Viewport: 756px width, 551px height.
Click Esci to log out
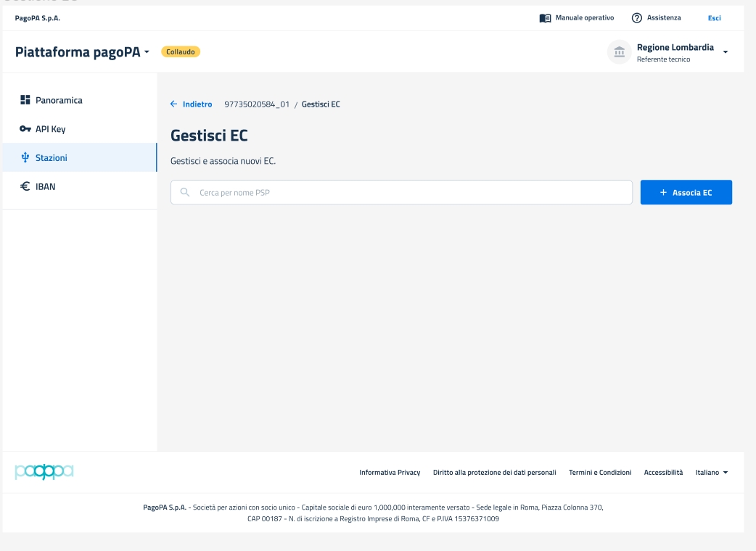point(714,18)
